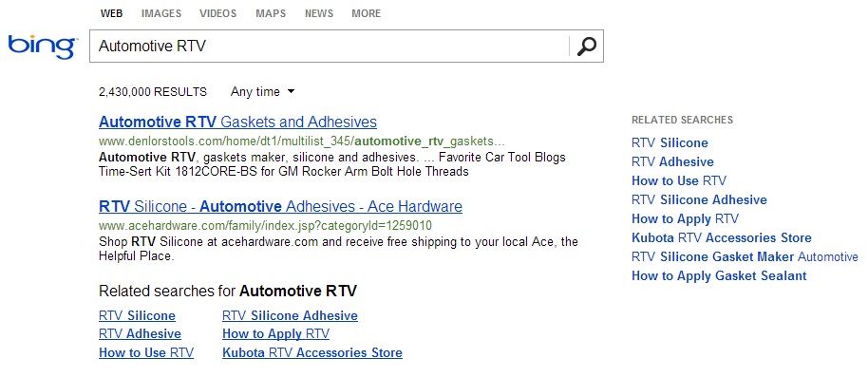
Task: Click the 2,430,000 RESULTS count text
Action: coord(153,92)
